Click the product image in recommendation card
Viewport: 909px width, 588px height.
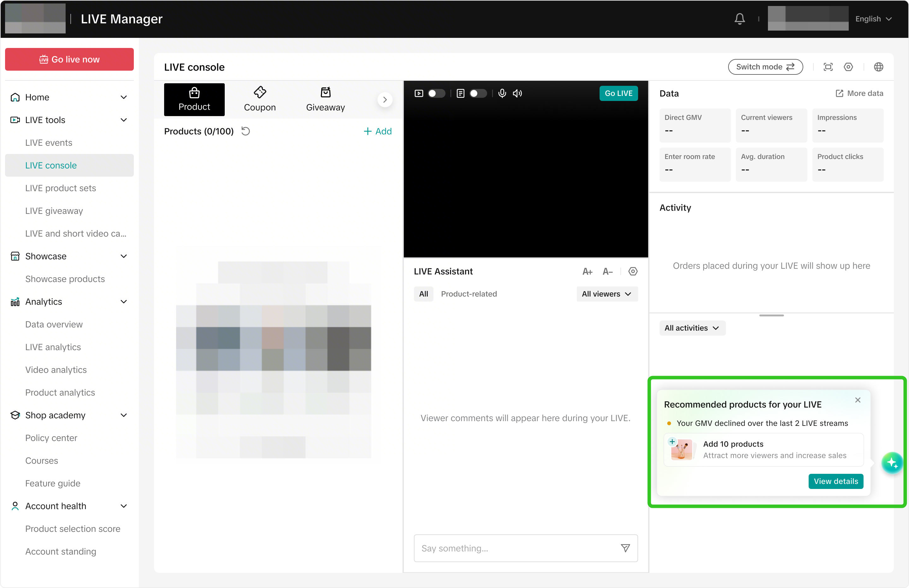tap(681, 450)
